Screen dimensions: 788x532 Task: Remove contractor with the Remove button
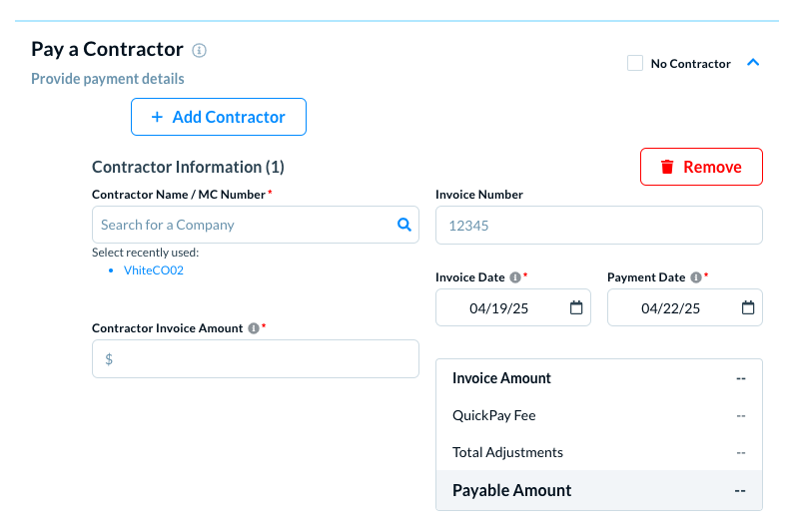(701, 167)
